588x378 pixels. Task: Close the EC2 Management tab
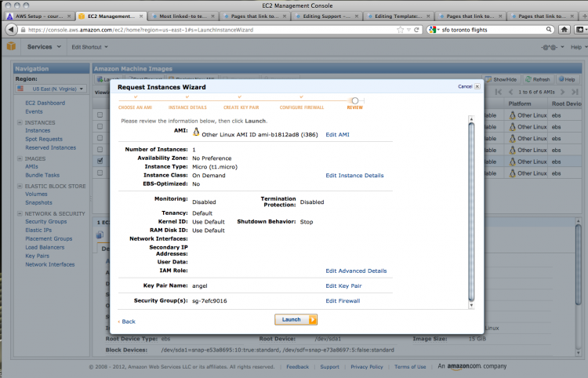[x=141, y=16]
